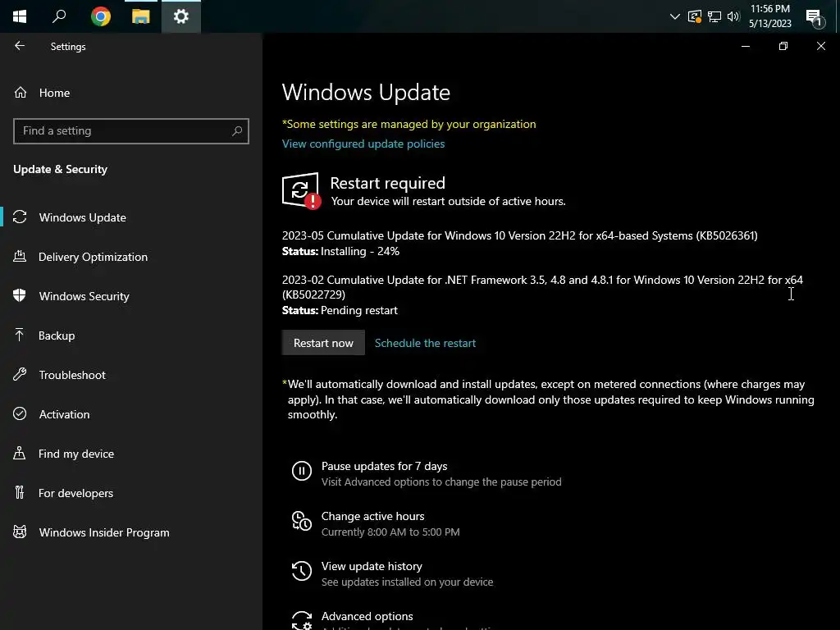Select the Update & Security heading
840x630 pixels.
(60, 169)
